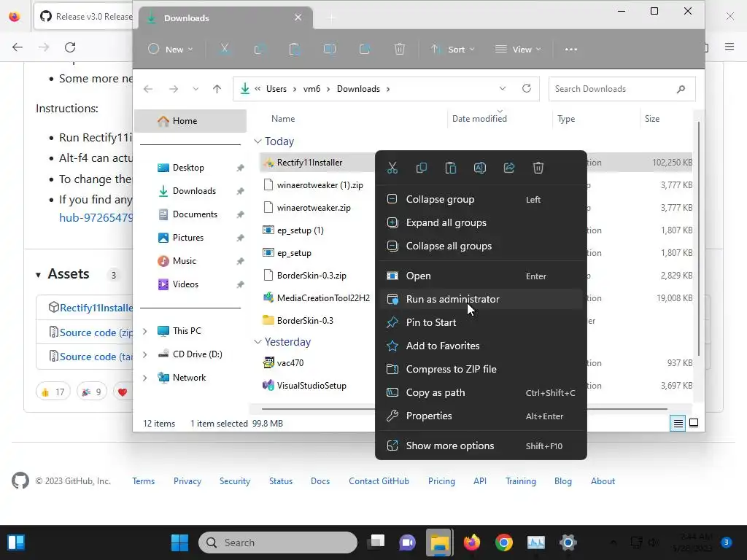Viewport: 747px width, 560px height.
Task: Click the Copy icon in the context menu
Action: click(x=421, y=168)
